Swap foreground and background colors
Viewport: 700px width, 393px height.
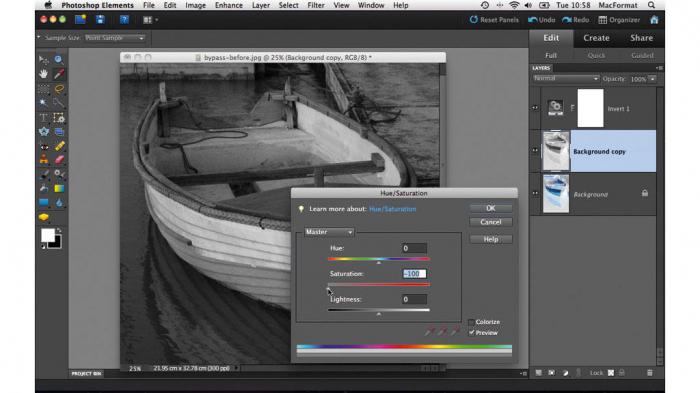(58, 230)
